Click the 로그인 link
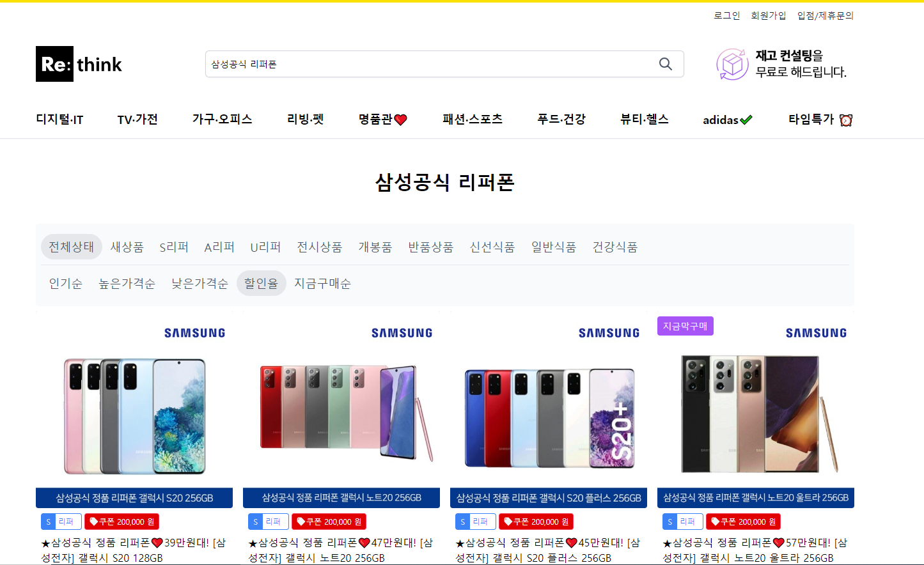 pyautogui.click(x=726, y=15)
